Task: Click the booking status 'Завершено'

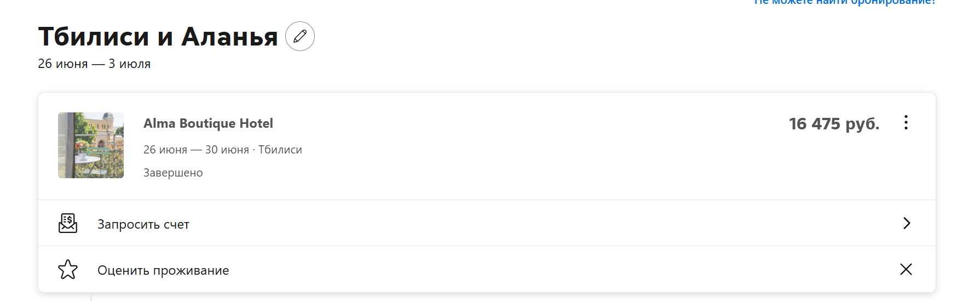Action: (173, 173)
